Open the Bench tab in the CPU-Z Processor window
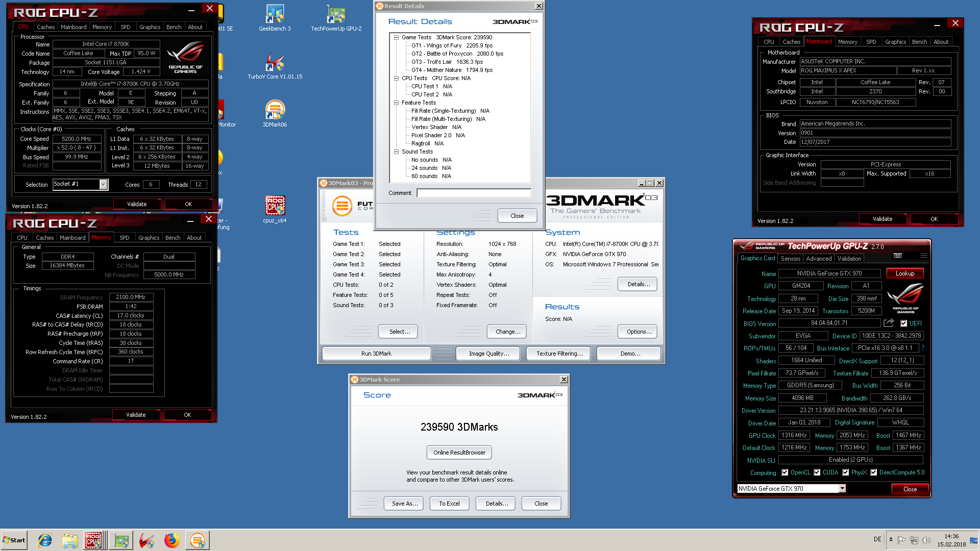The width and height of the screenshot is (980, 551). 174,27
